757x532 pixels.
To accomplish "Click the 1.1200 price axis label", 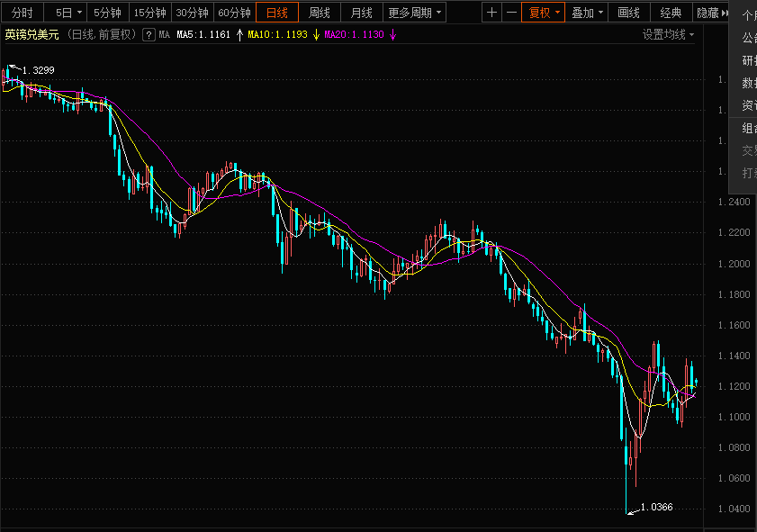I will tap(734, 386).
